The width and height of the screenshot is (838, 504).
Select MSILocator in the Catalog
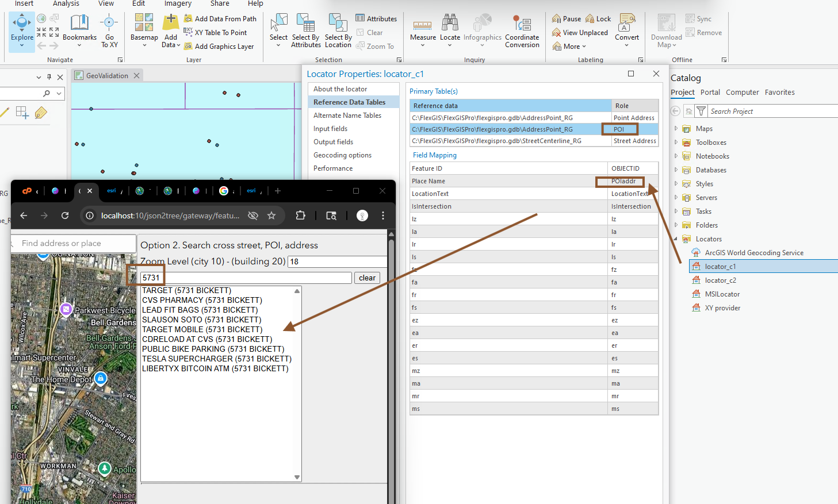722,294
